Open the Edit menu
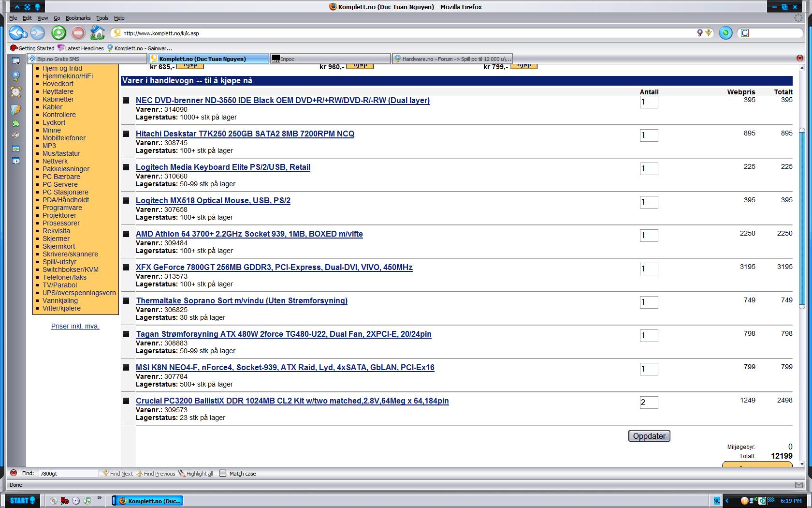The image size is (812, 508). (27, 18)
